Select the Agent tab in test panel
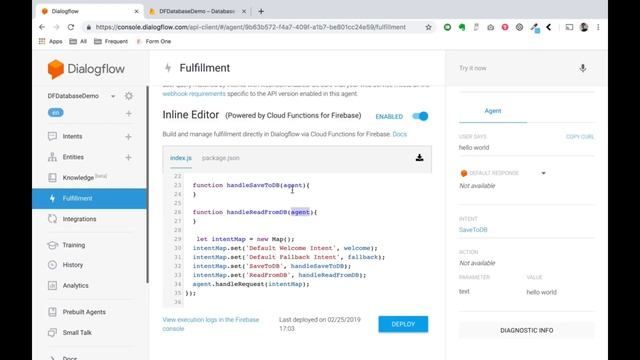Viewport: 640px width, 360px height. coord(493,111)
